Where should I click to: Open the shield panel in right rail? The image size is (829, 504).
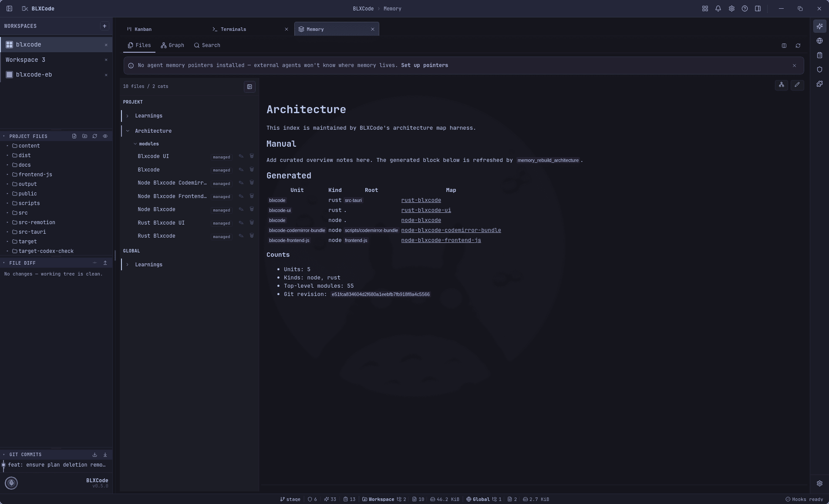pyautogui.click(x=819, y=70)
